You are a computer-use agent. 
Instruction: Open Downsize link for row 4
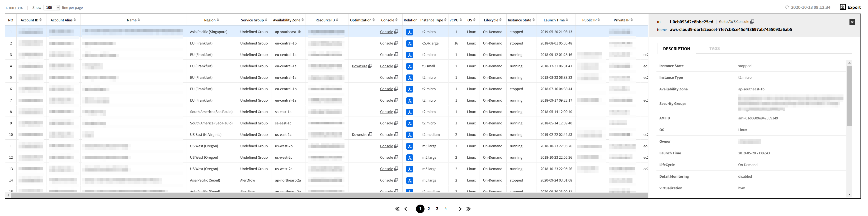[x=359, y=66]
